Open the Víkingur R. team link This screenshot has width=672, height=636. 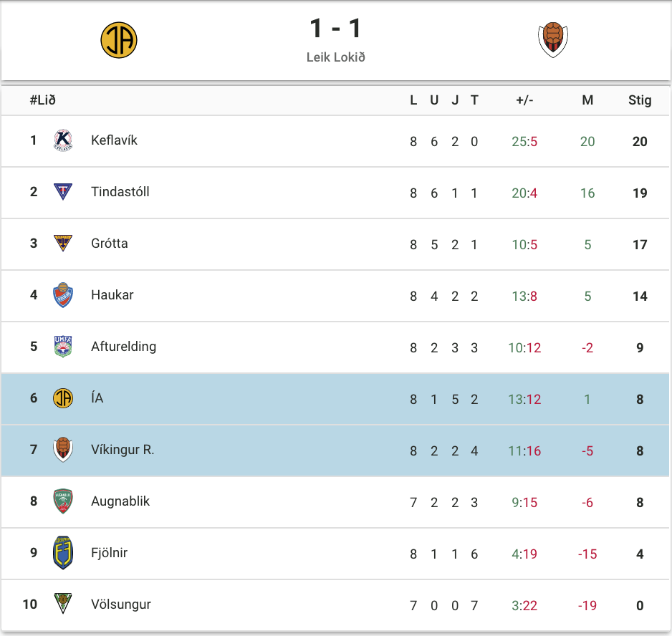[123, 450]
